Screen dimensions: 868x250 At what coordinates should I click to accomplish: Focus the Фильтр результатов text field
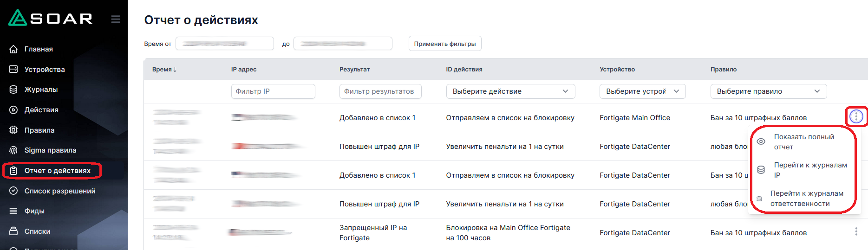point(380,91)
